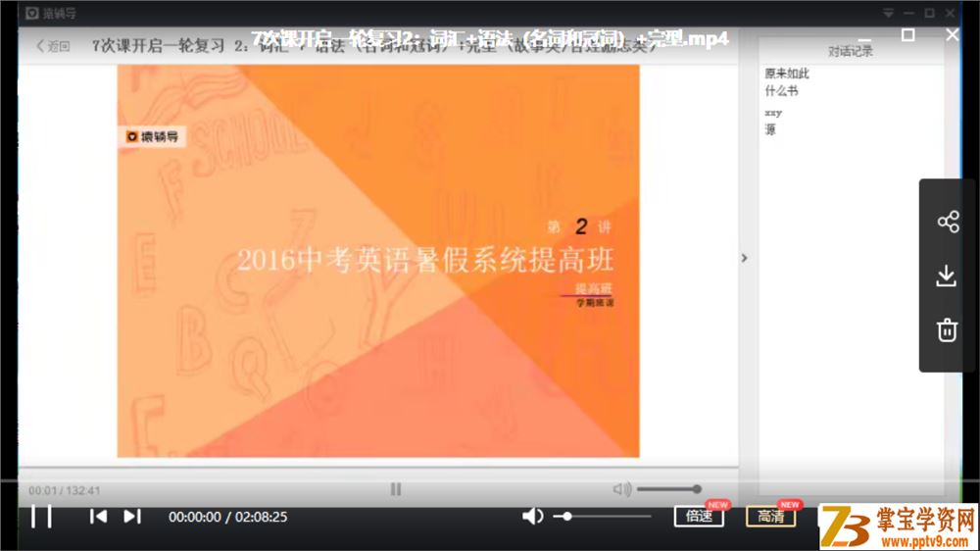980x551 pixels.
Task: Click the 返回 back button
Action: 54,46
